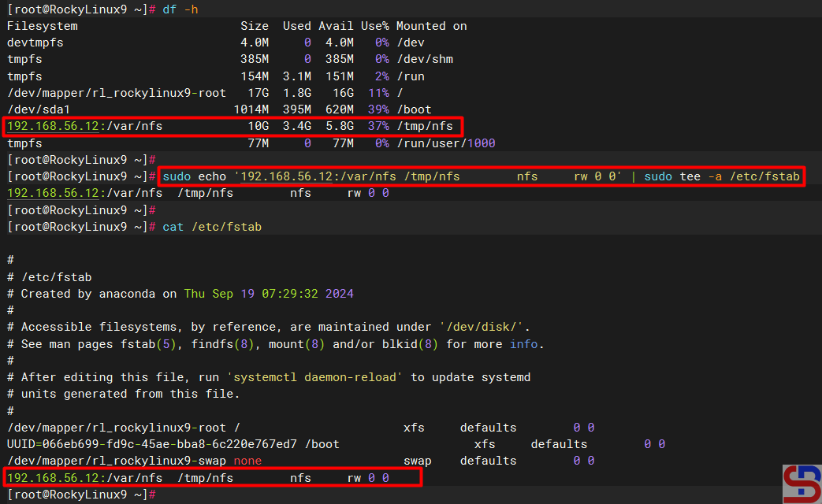Click 'sudo echo' at start of command
This screenshot has width=822, height=504.
click(194, 176)
